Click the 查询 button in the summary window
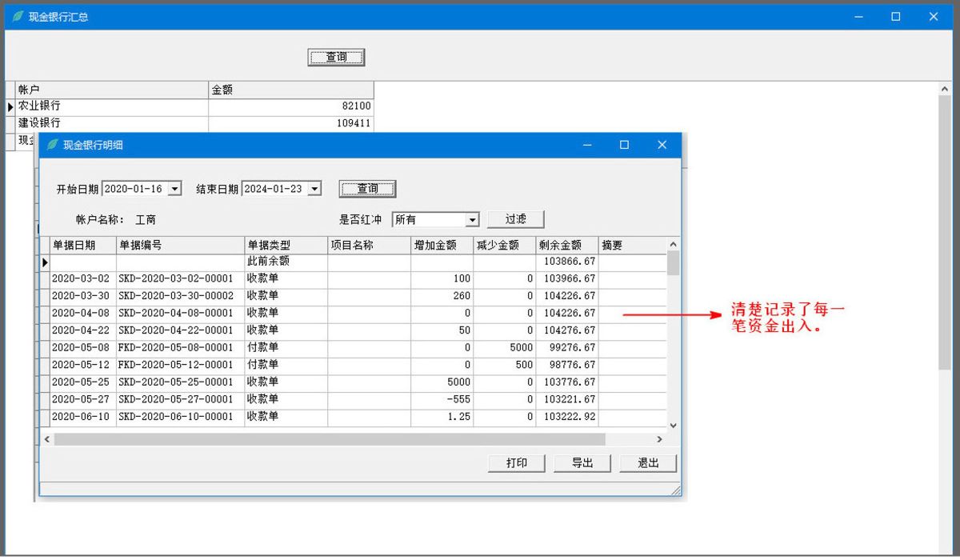This screenshot has width=960, height=560. (x=336, y=57)
